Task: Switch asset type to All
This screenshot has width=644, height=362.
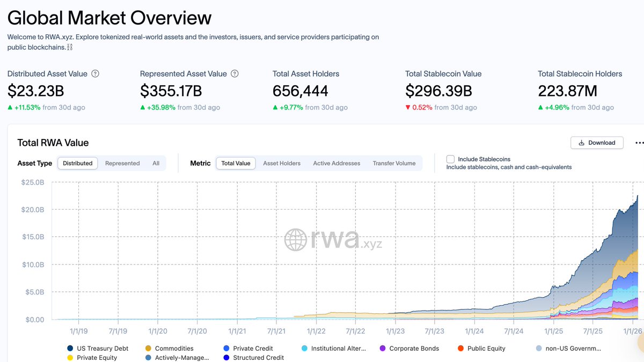Action: [156, 163]
